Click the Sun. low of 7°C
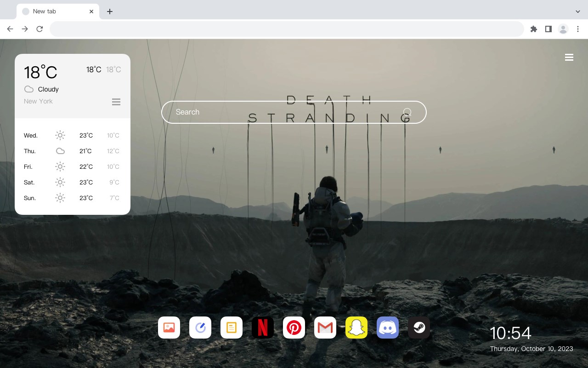The image size is (588, 368). coord(114,198)
